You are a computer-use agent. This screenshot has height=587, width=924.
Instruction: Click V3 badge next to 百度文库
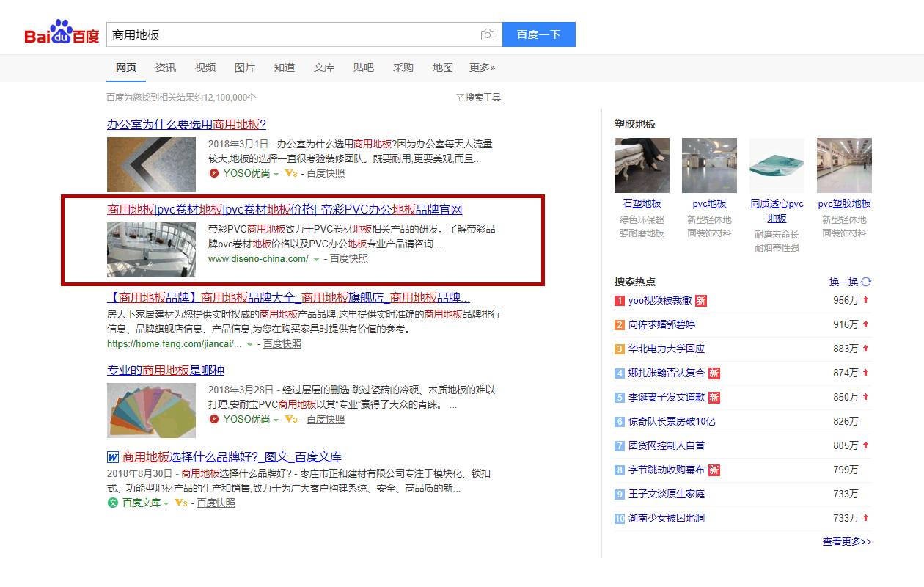tap(181, 503)
